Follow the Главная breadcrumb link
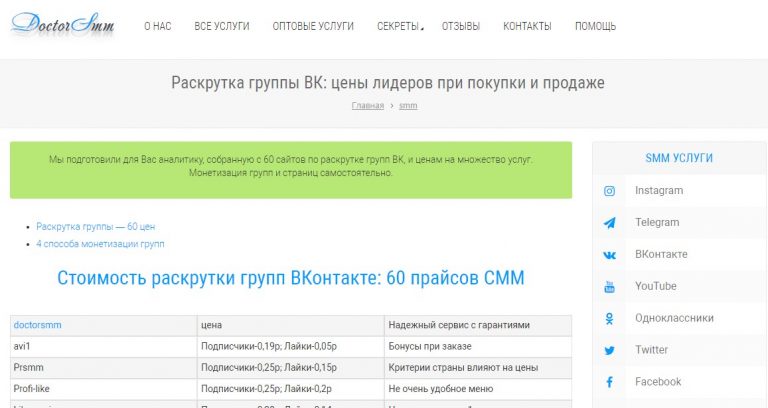This screenshot has width=768, height=408. coord(368,106)
